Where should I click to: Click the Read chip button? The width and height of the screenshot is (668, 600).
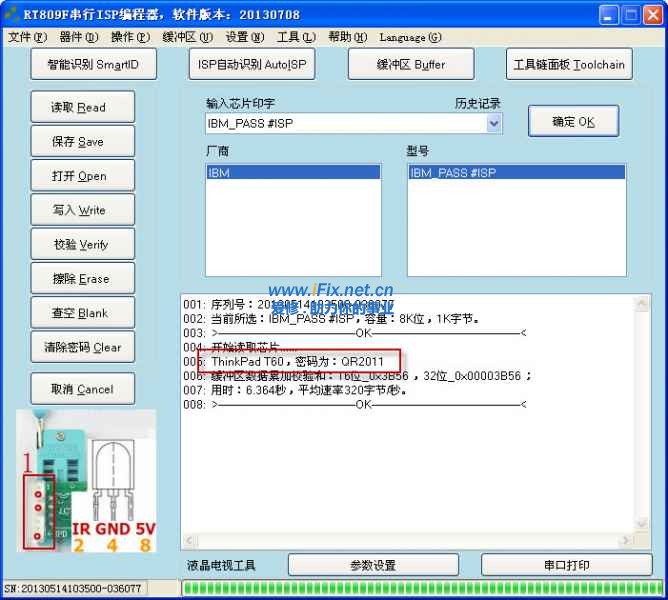[x=79, y=107]
